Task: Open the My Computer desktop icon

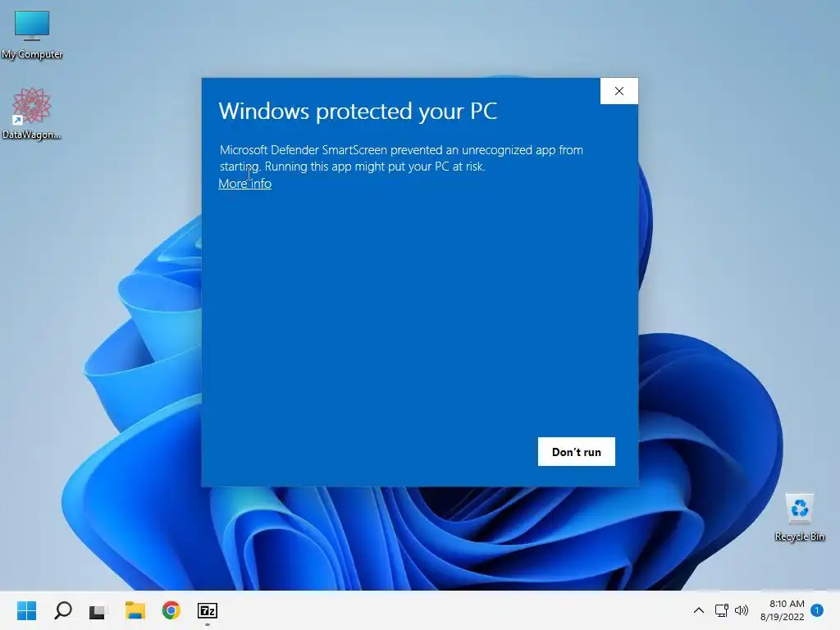Action: point(32,33)
